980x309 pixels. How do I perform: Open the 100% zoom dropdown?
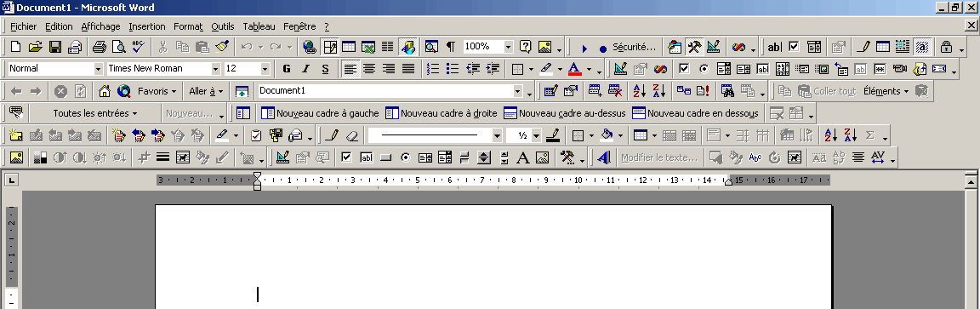pyautogui.click(x=508, y=47)
